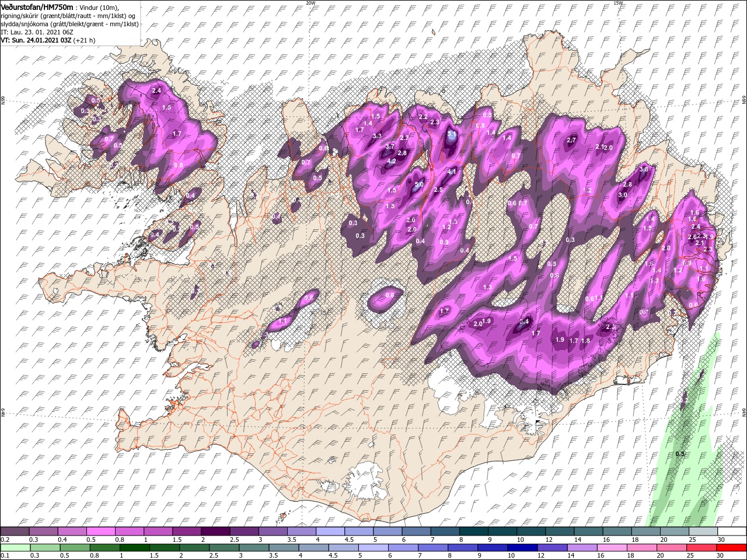Viewport: 747px width, 560px height.
Task: Click the Veðurstofan/HM750m title text
Action: coord(36,6)
